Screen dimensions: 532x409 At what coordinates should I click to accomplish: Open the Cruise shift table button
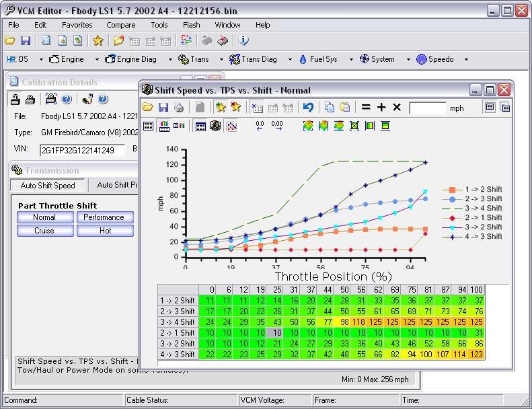44,231
